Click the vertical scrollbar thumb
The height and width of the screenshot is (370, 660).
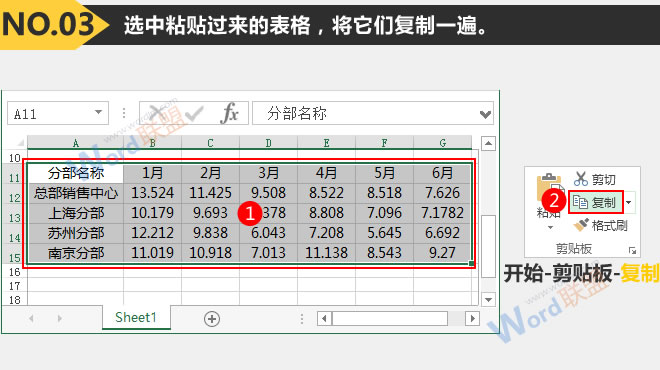[x=488, y=246]
